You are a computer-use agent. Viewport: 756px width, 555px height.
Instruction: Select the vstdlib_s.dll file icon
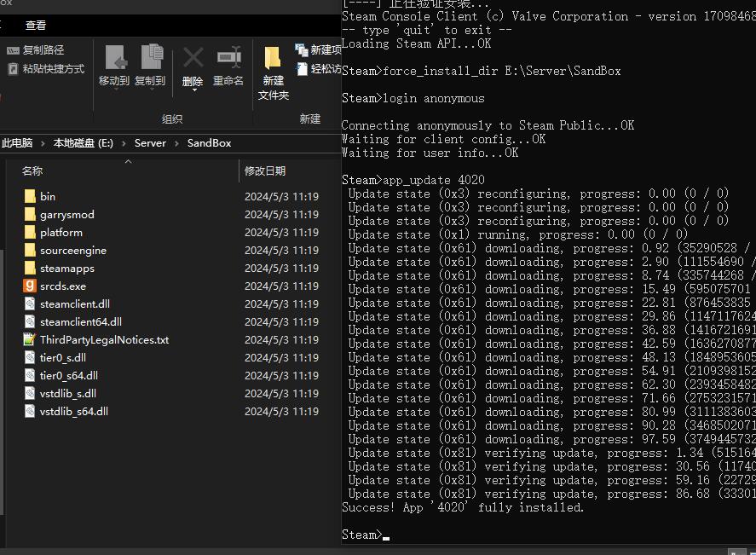pos(30,393)
